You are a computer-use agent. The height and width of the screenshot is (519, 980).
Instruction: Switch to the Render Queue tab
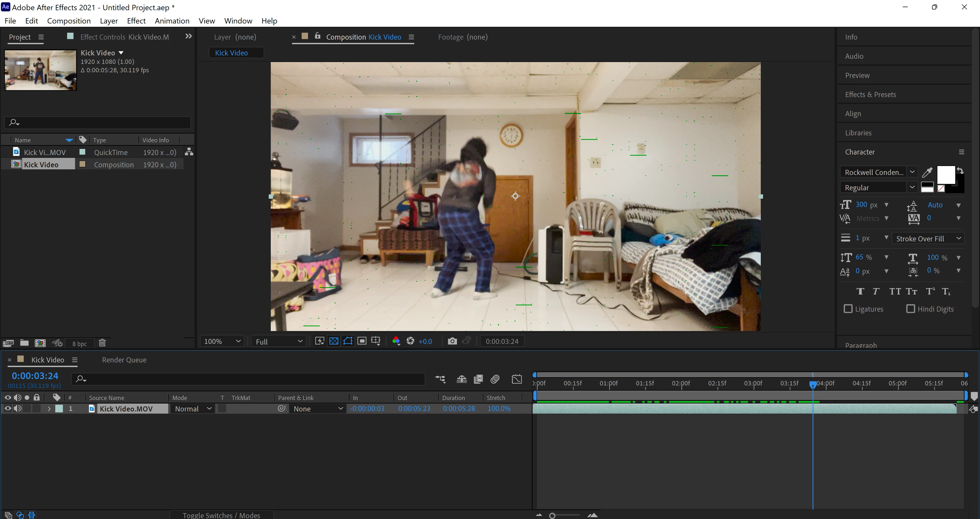[x=124, y=360]
